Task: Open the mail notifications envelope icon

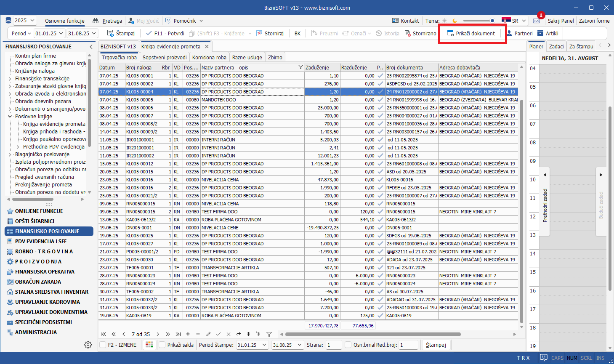Action: coord(536,21)
